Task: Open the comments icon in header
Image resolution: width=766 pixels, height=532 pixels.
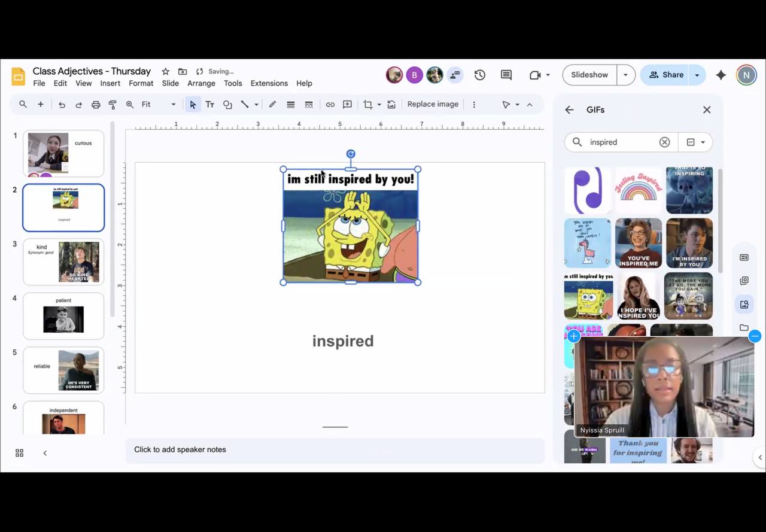Action: click(506, 75)
